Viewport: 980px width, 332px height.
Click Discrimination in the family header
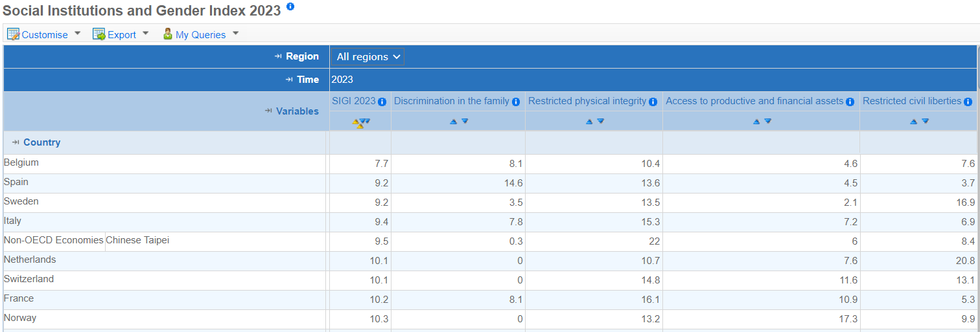(452, 101)
